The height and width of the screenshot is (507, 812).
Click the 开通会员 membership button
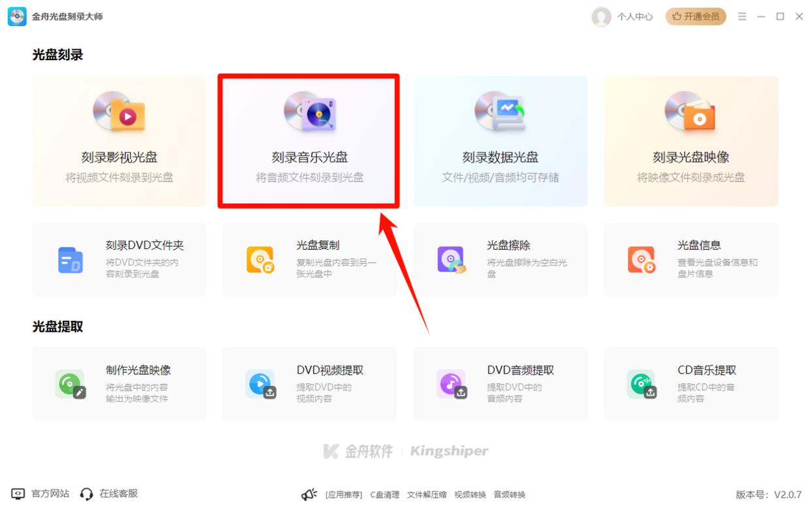pyautogui.click(x=695, y=16)
